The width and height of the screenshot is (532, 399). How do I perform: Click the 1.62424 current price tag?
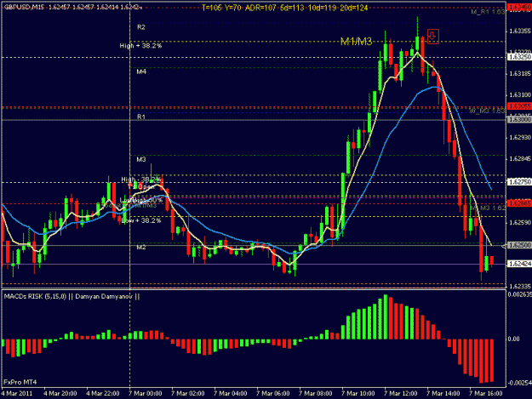click(x=519, y=264)
